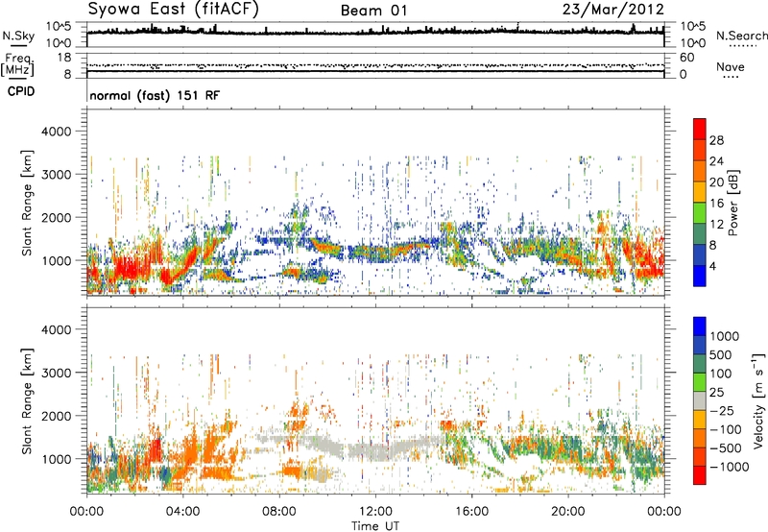Click the 'Power [dB]' colorbar label

(732, 203)
